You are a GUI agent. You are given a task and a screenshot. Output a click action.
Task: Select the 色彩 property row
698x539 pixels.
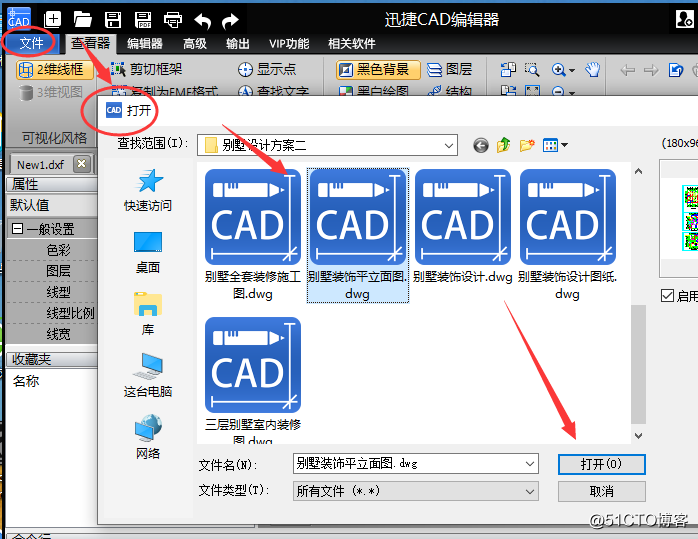click(x=58, y=250)
